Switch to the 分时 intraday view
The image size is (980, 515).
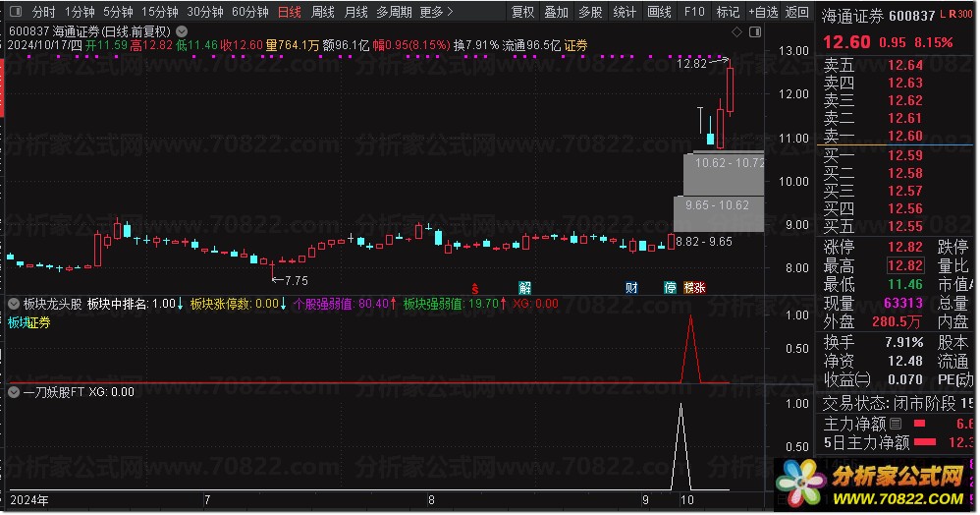pos(43,12)
